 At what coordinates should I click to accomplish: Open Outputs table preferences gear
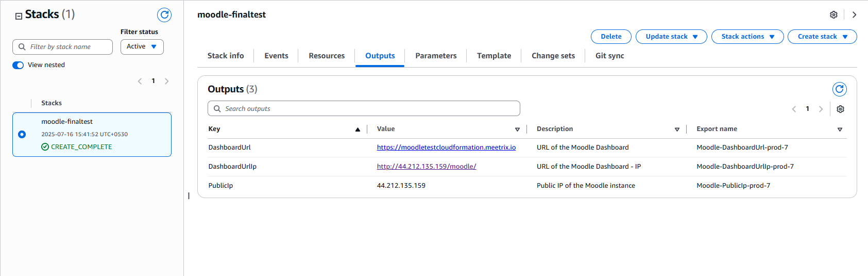point(840,109)
